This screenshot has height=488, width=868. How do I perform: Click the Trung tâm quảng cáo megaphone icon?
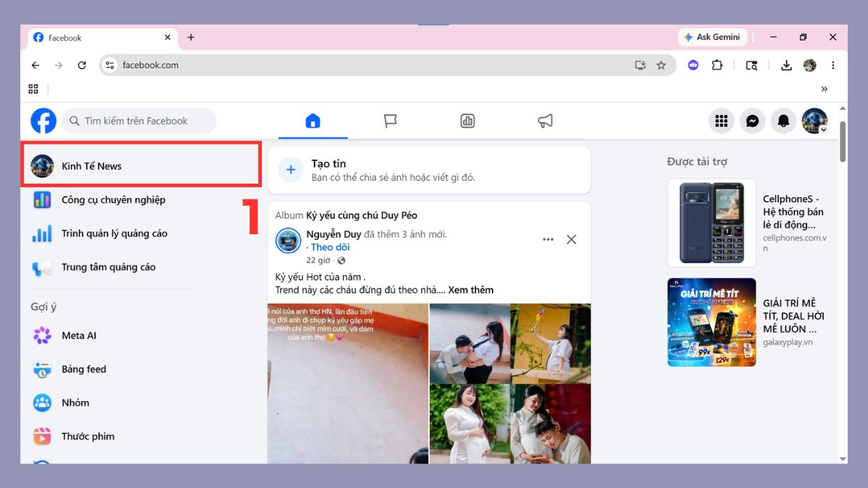pyautogui.click(x=42, y=267)
